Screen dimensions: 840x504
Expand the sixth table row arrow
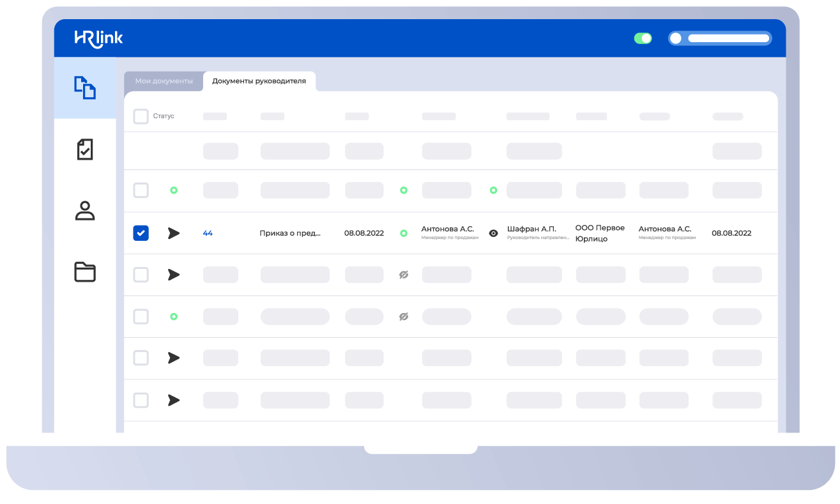[x=173, y=358]
